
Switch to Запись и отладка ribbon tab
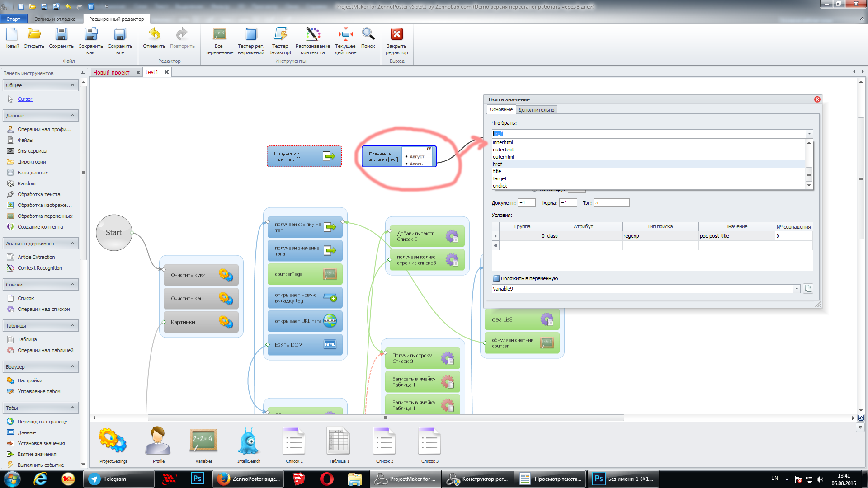[x=55, y=19]
